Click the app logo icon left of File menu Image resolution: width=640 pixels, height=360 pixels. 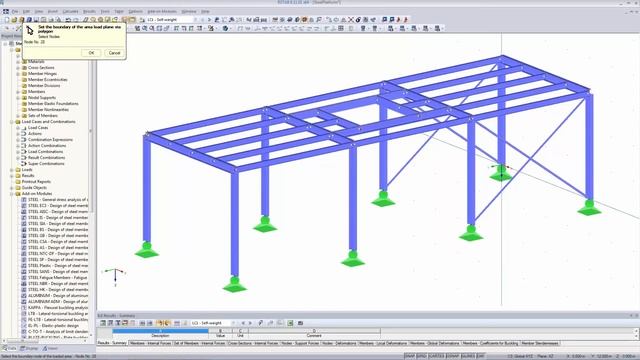(6, 11)
